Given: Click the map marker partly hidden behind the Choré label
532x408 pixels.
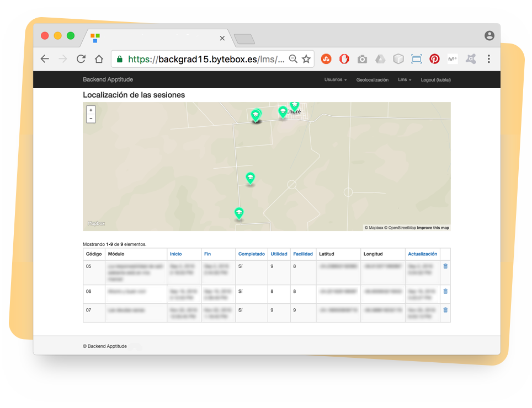Looking at the screenshot, I should pyautogui.click(x=295, y=106).
